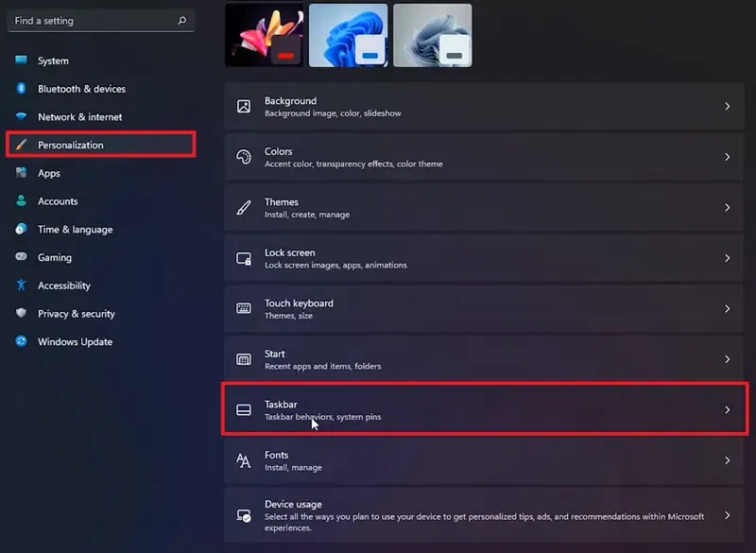This screenshot has height=553, width=756.
Task: Open the Device usage title row
Action: 484,515
